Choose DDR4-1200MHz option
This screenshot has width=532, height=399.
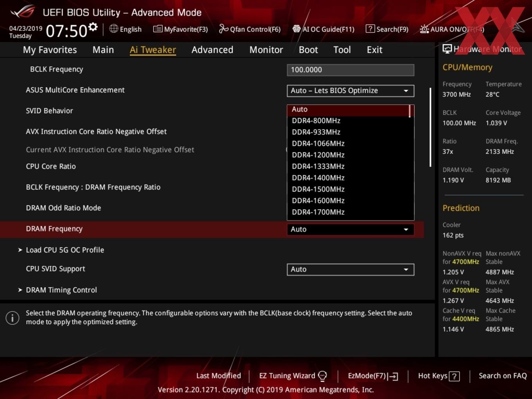click(x=318, y=155)
